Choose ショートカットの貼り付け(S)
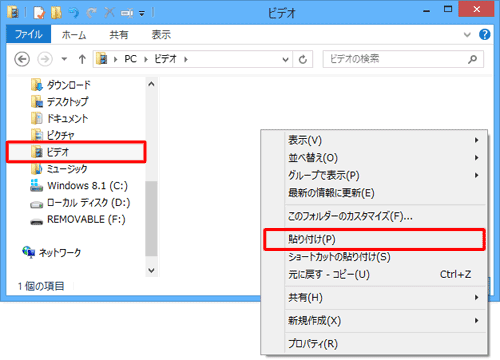The width and height of the screenshot is (500, 360). point(374,257)
